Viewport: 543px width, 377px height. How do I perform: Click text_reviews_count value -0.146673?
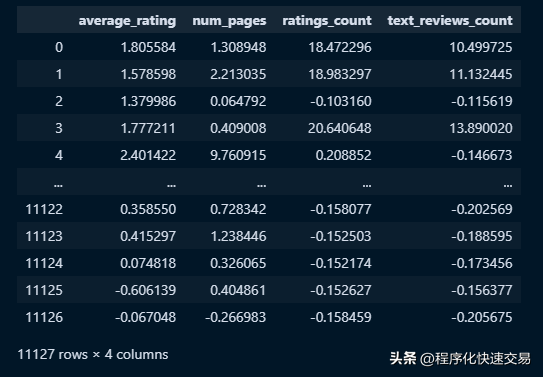(482, 155)
